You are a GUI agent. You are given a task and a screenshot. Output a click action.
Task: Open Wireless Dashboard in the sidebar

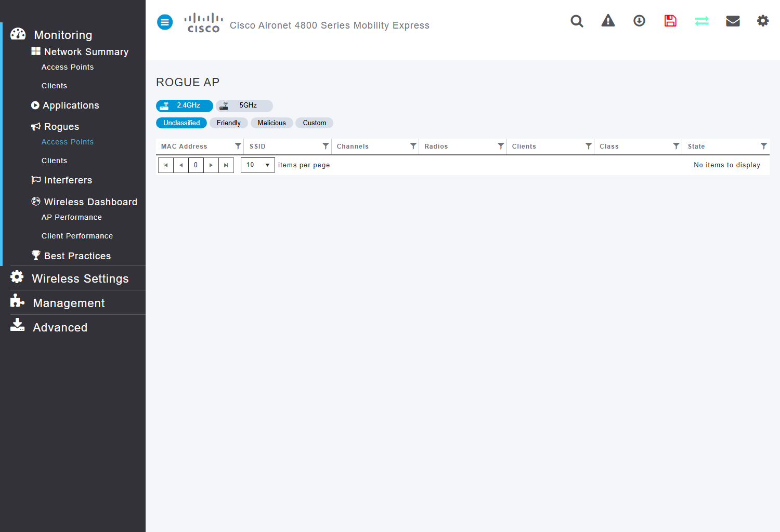pos(90,202)
